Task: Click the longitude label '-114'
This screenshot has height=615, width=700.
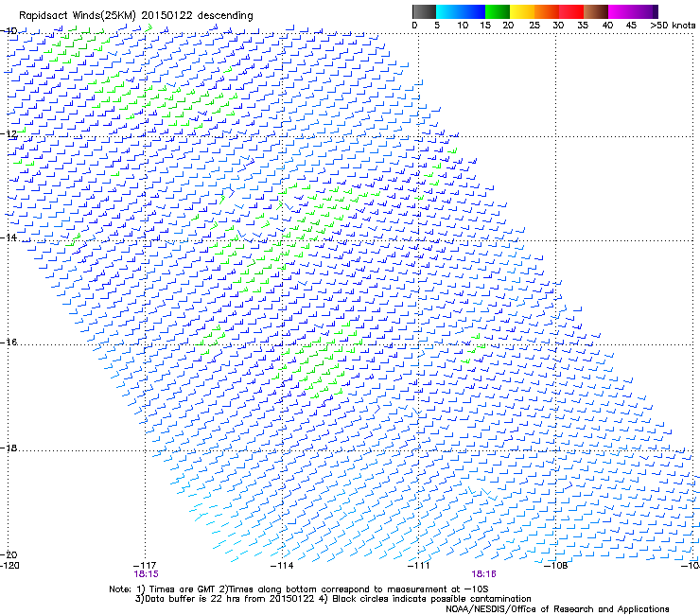Action: 282,566
